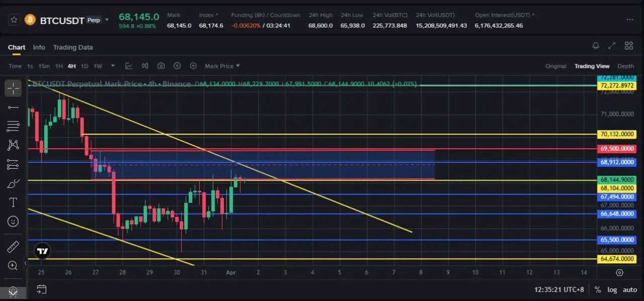Select the 4H interval
Viewport: 644px width, 301px height.
click(71, 66)
